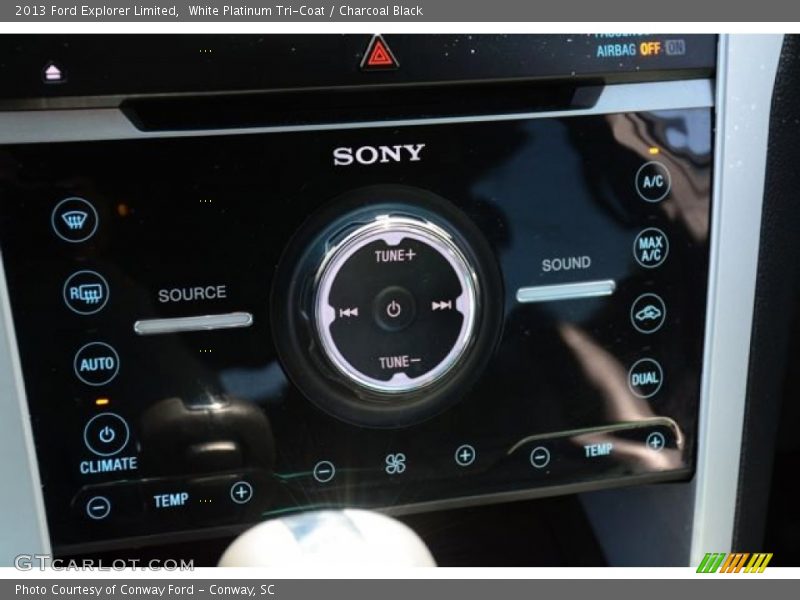Image resolution: width=800 pixels, height=600 pixels.
Task: Decrease driver TEMP with minus button
Action: (x=98, y=507)
